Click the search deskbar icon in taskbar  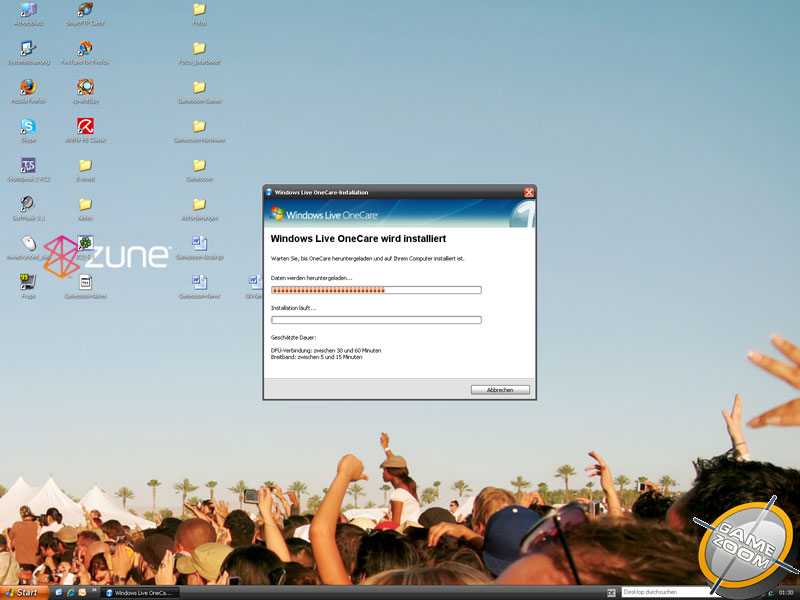tap(612, 592)
